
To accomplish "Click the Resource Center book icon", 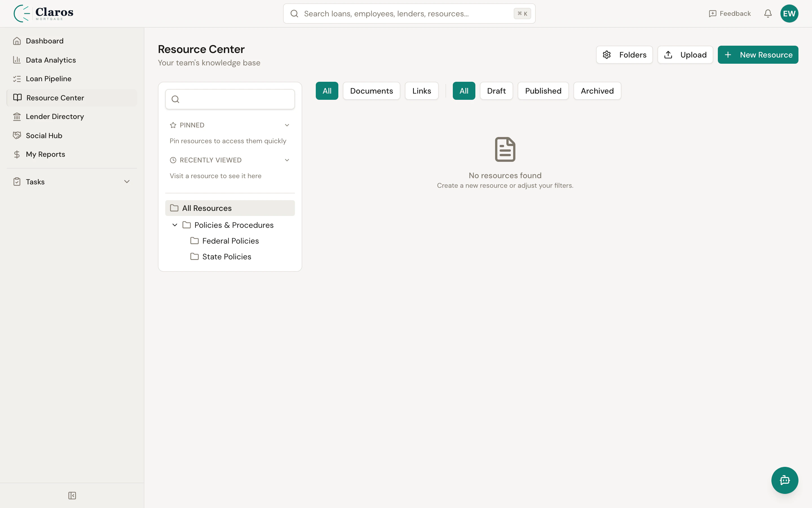I will coord(17,98).
